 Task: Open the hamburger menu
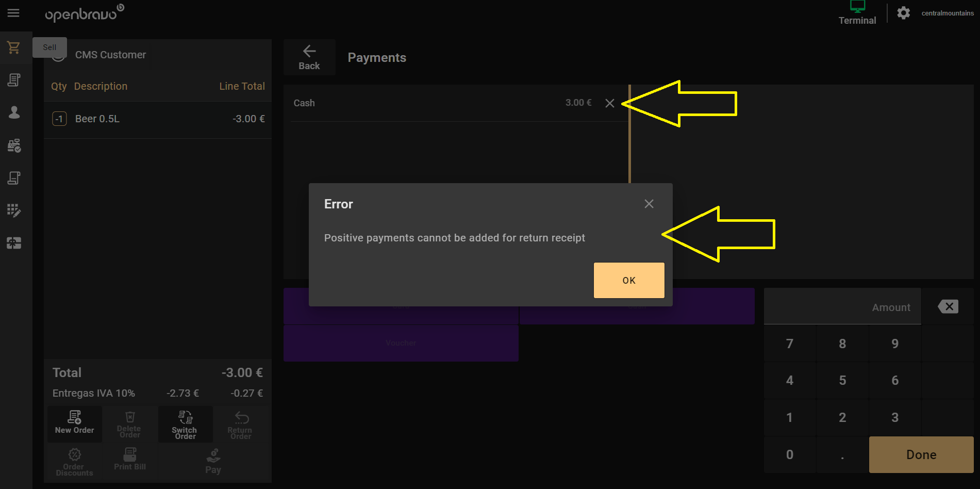tap(13, 13)
